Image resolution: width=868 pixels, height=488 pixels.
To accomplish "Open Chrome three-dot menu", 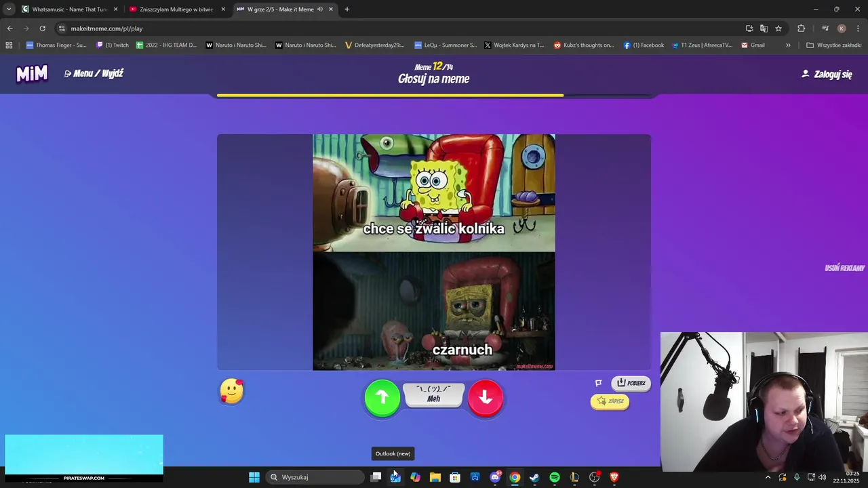I will click(858, 28).
